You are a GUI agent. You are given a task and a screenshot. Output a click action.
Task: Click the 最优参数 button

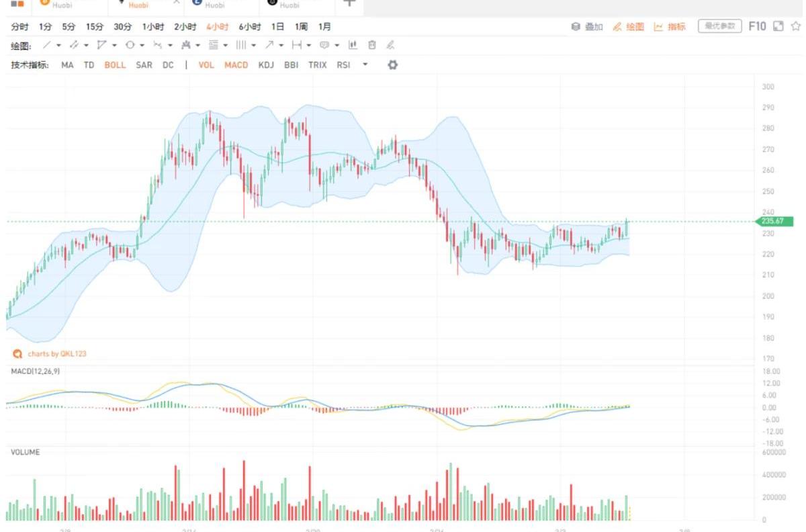point(720,26)
